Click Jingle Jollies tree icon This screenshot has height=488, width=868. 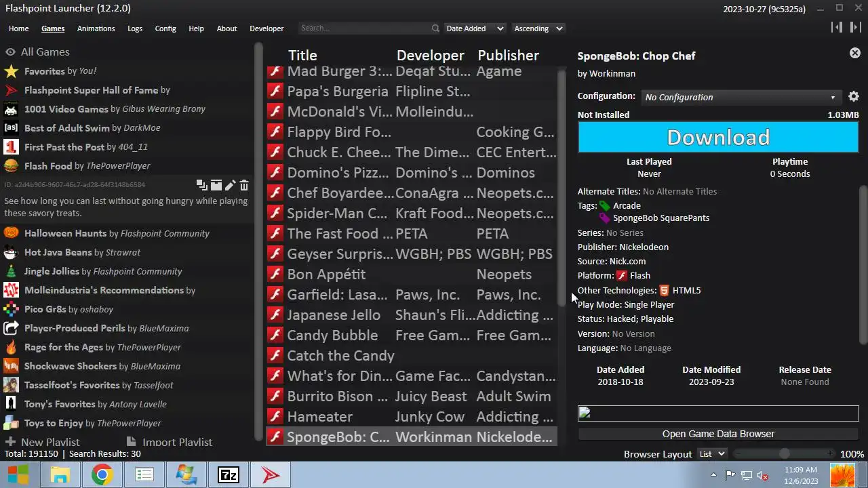point(11,271)
